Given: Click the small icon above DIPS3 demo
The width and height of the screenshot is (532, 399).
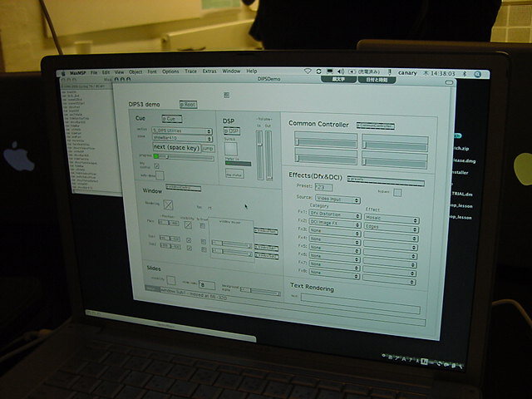Looking at the screenshot, I should point(227,95).
